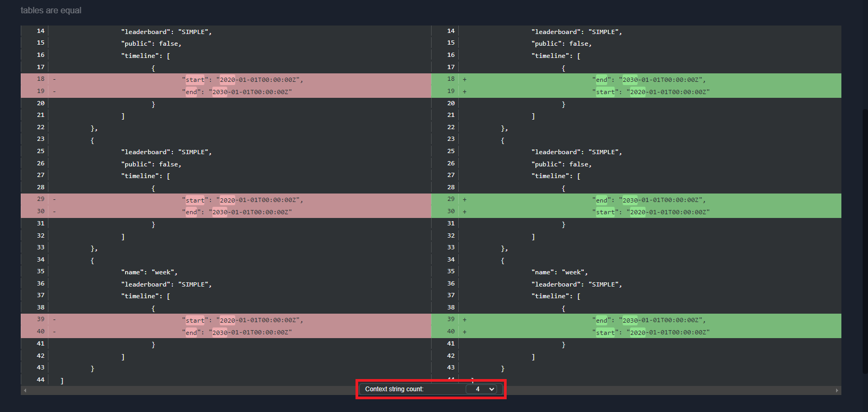The image size is (868, 412).
Task: Select added green line 19 with "start" 2020-01-01
Action: pos(636,91)
